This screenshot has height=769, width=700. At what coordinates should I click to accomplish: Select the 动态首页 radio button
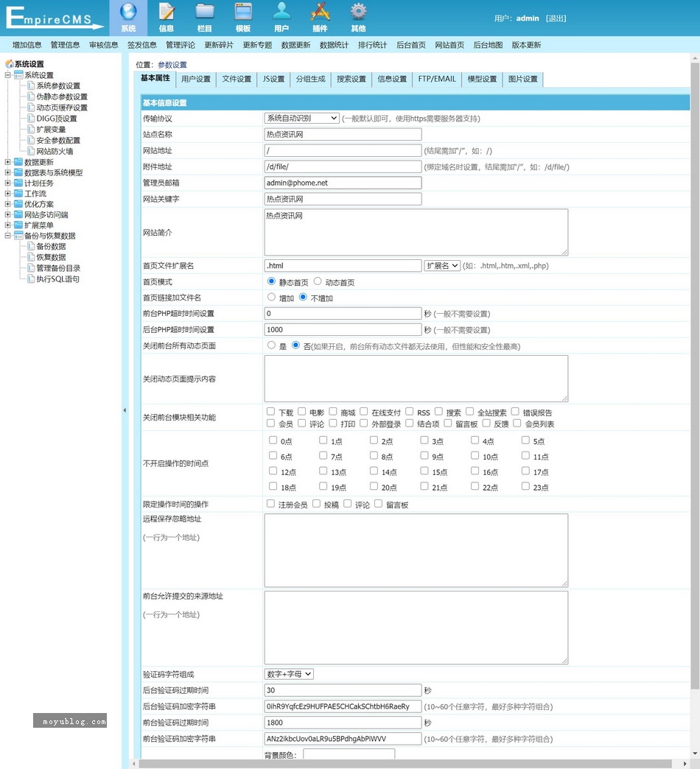(x=318, y=281)
